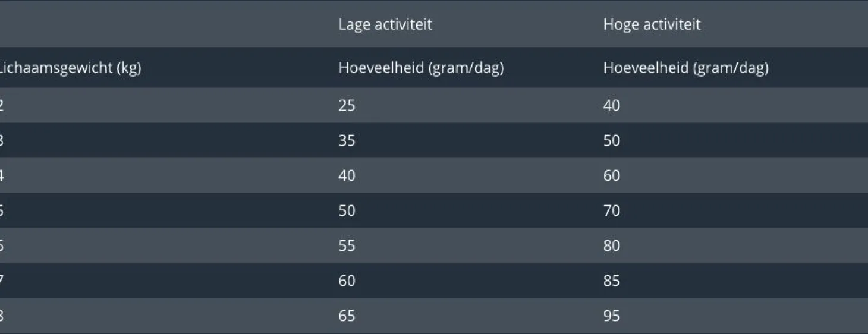Click the 'Hoge activiteit' column header
Viewport: 868px width, 334px height.
click(x=652, y=24)
